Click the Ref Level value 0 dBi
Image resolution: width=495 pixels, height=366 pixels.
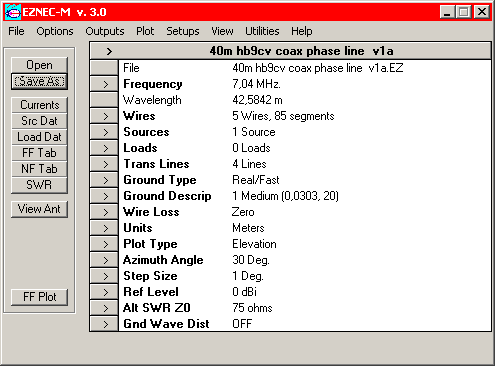[x=244, y=292]
